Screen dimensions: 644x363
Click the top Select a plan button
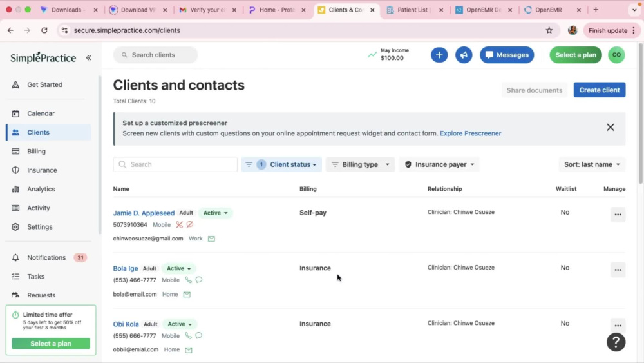pyautogui.click(x=575, y=55)
